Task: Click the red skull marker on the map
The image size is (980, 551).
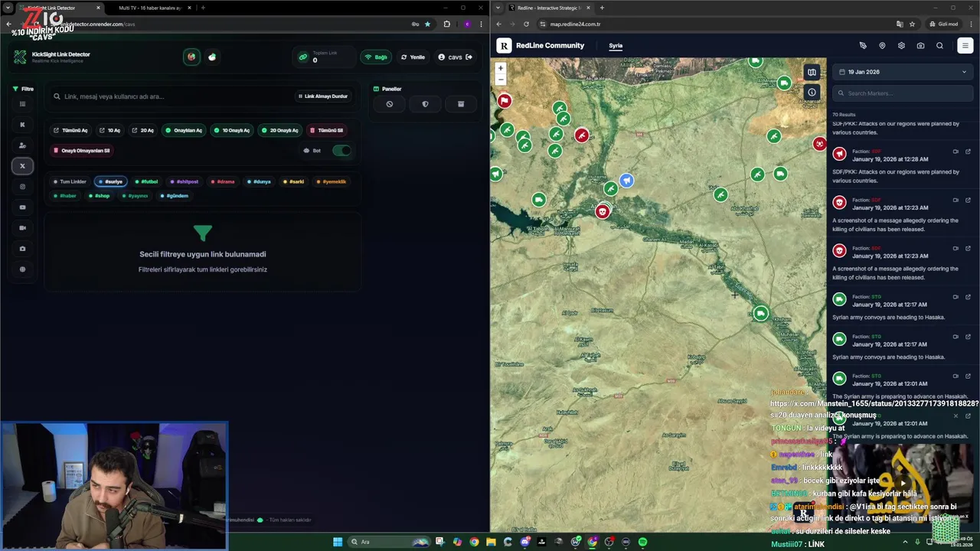Action: click(x=603, y=211)
